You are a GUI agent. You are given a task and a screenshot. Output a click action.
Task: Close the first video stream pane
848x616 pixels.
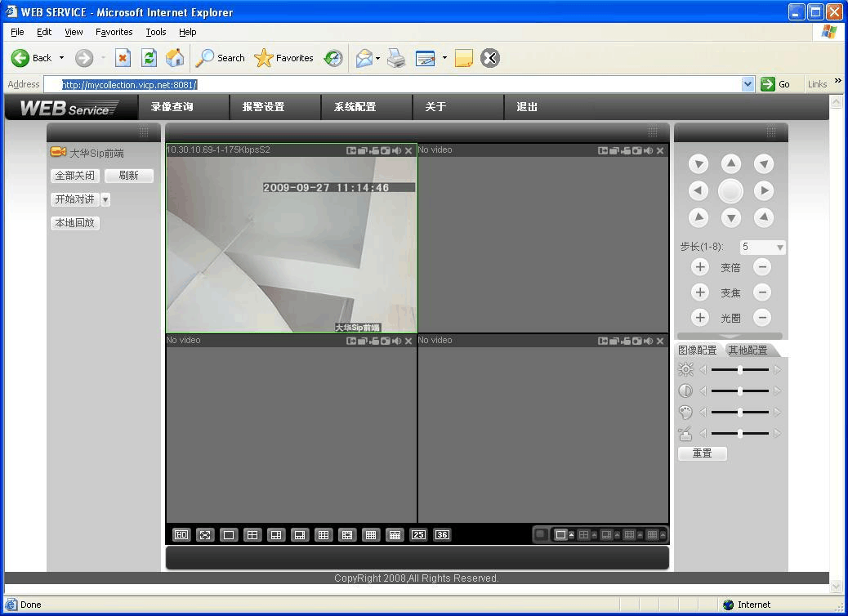(408, 150)
